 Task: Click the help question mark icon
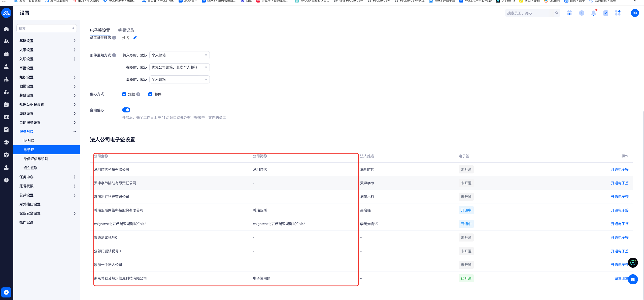coord(581,13)
